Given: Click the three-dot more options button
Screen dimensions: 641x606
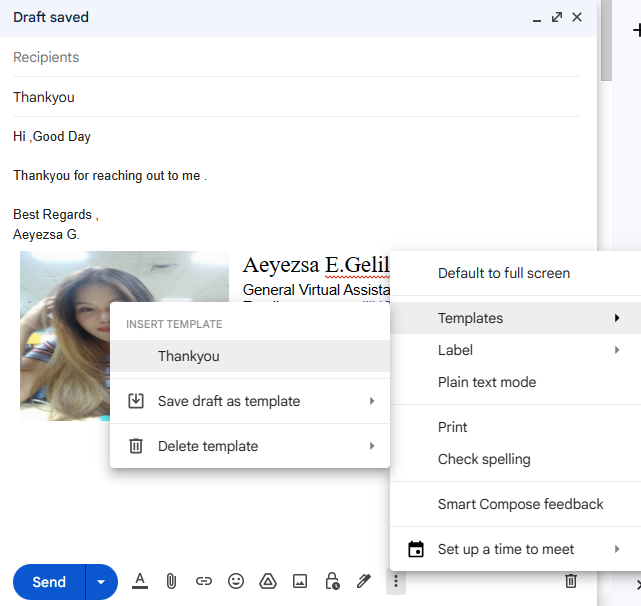Looking at the screenshot, I should (x=396, y=581).
